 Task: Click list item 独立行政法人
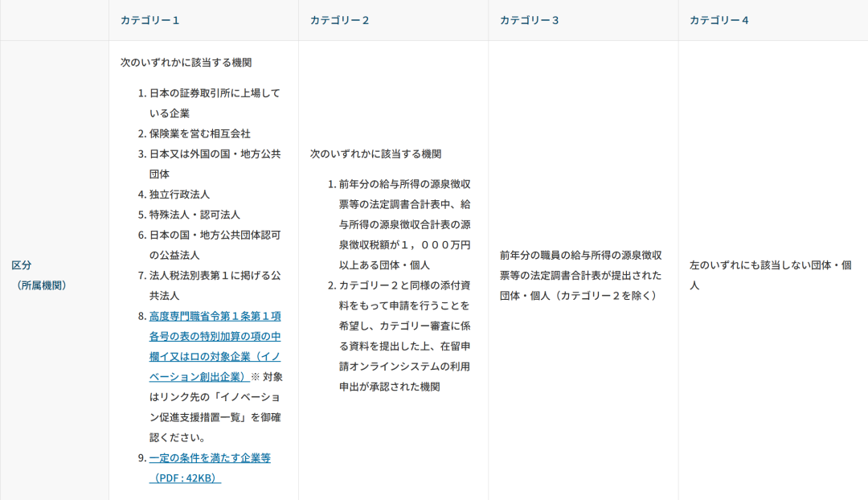[x=179, y=194]
